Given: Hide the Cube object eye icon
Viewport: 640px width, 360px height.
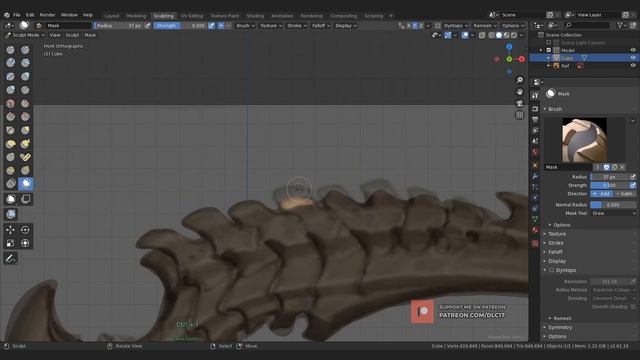Looking at the screenshot, I should point(633,58).
